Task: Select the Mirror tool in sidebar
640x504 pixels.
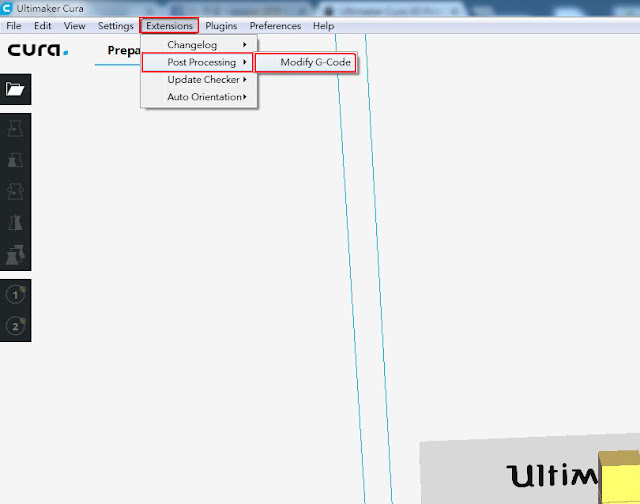Action: (16, 223)
